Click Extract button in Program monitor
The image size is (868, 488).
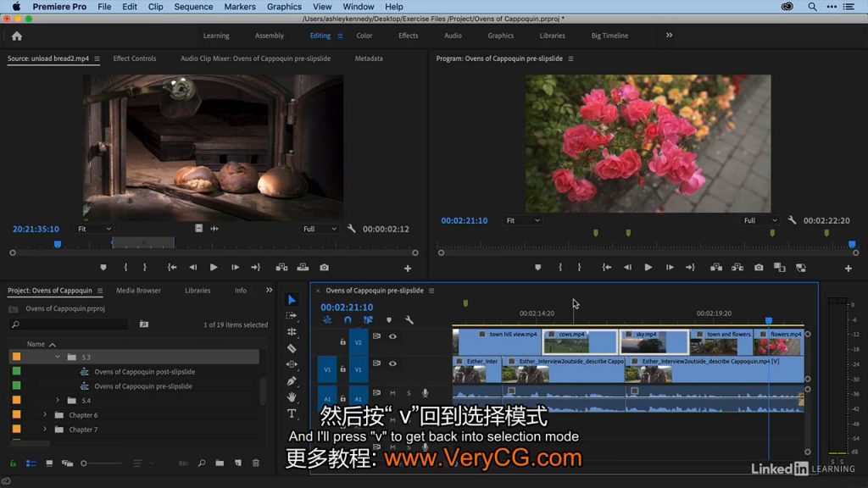click(737, 268)
